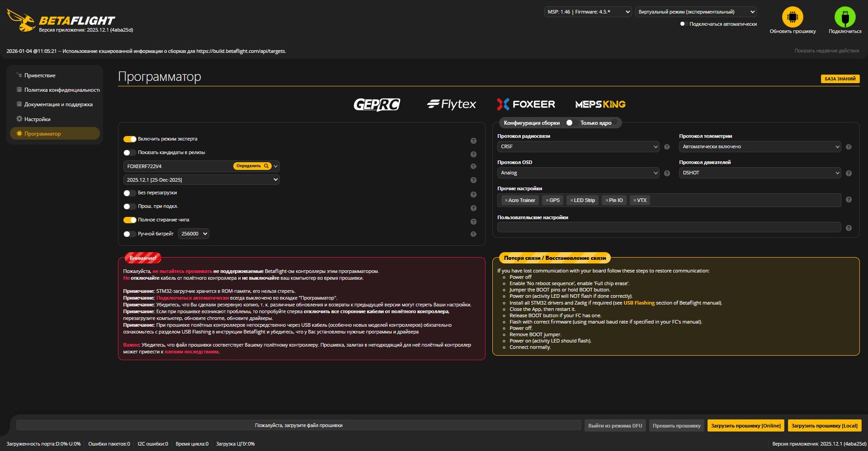The width and height of the screenshot is (868, 451).
Task: Expand the OSD protocol Analog dropdown
Action: pos(578,173)
